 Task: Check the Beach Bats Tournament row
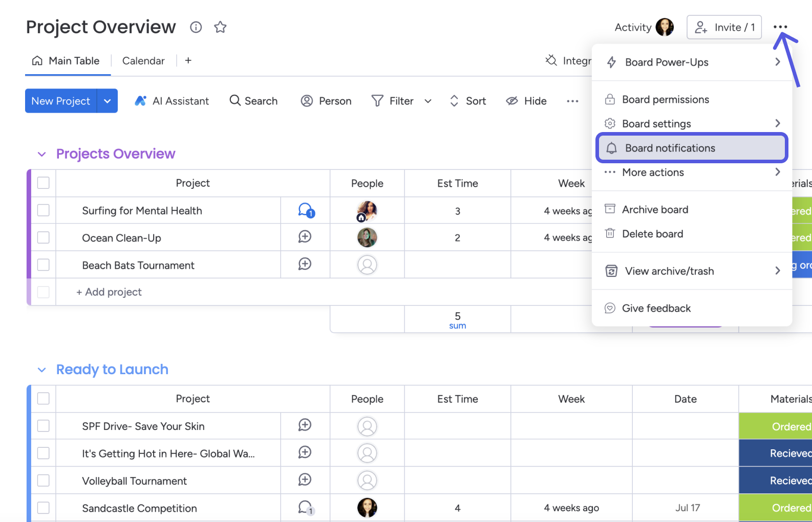point(44,265)
